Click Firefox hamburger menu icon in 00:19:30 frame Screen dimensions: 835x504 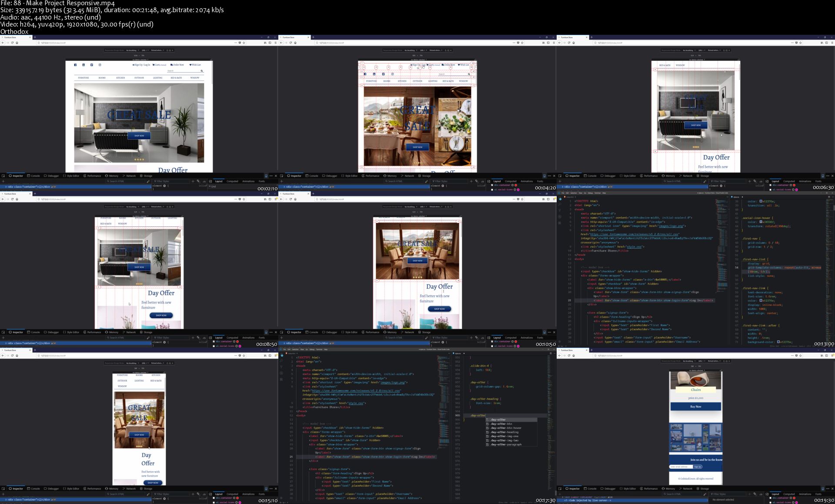[x=832, y=355]
